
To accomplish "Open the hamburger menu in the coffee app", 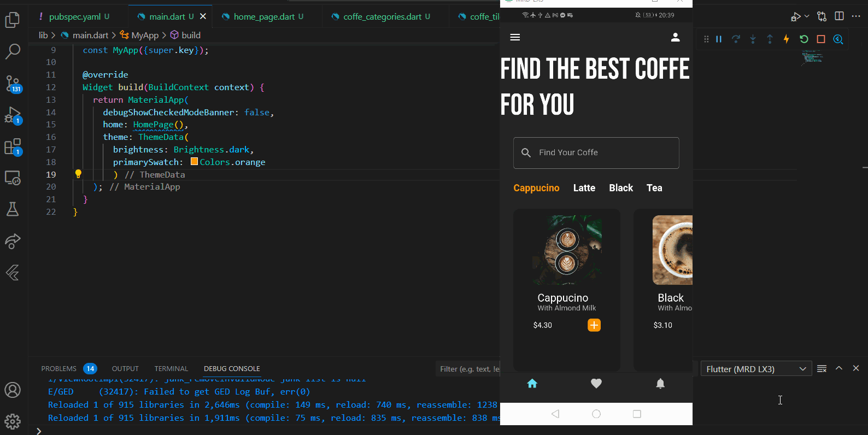I will click(515, 37).
